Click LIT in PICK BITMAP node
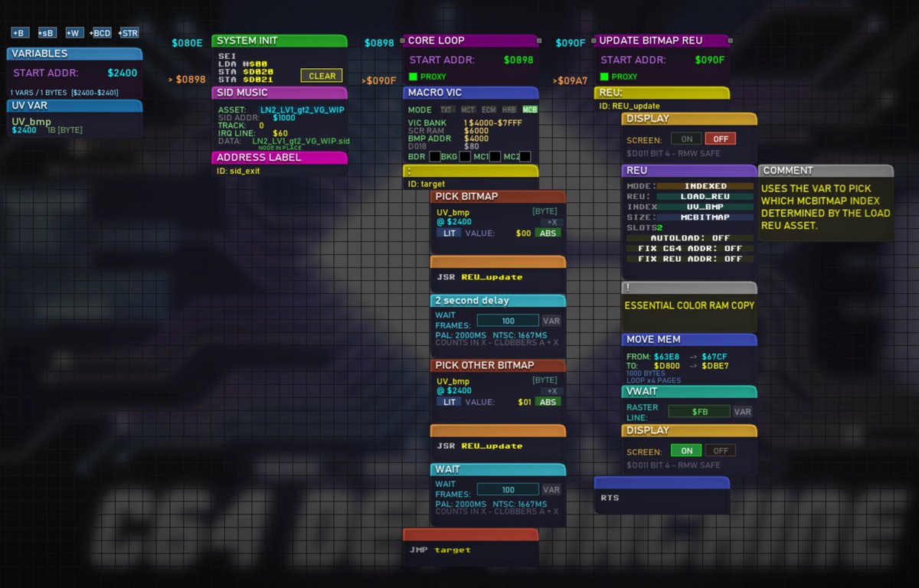This screenshot has height=588, width=919. pos(449,233)
